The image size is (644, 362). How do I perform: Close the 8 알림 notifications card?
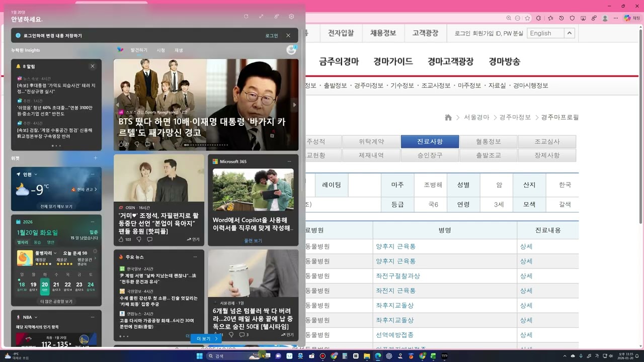point(93,66)
